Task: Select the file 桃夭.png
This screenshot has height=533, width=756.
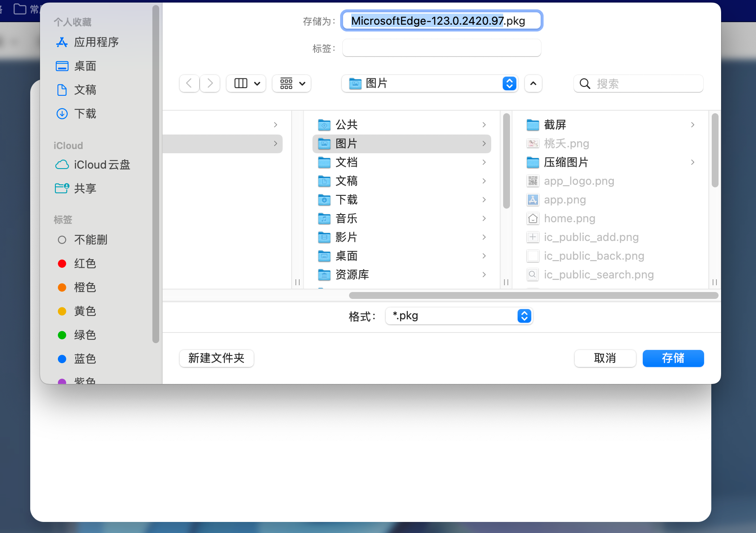Action: [610, 143]
